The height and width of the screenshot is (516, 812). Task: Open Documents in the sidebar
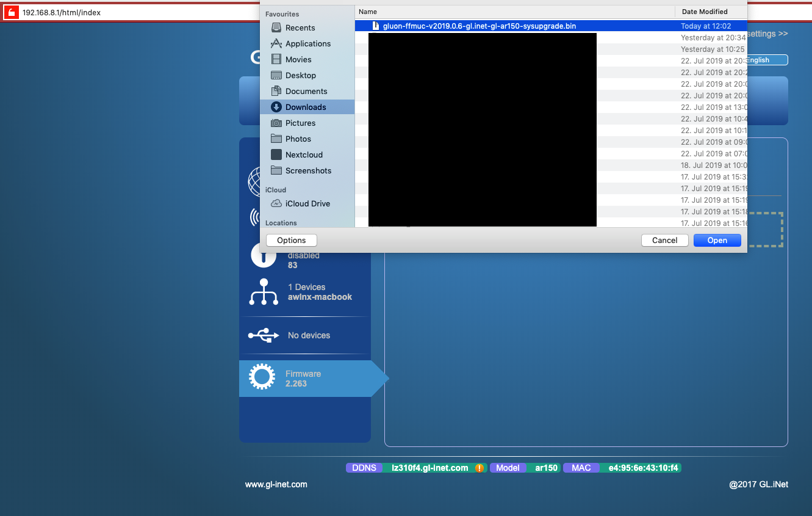306,91
